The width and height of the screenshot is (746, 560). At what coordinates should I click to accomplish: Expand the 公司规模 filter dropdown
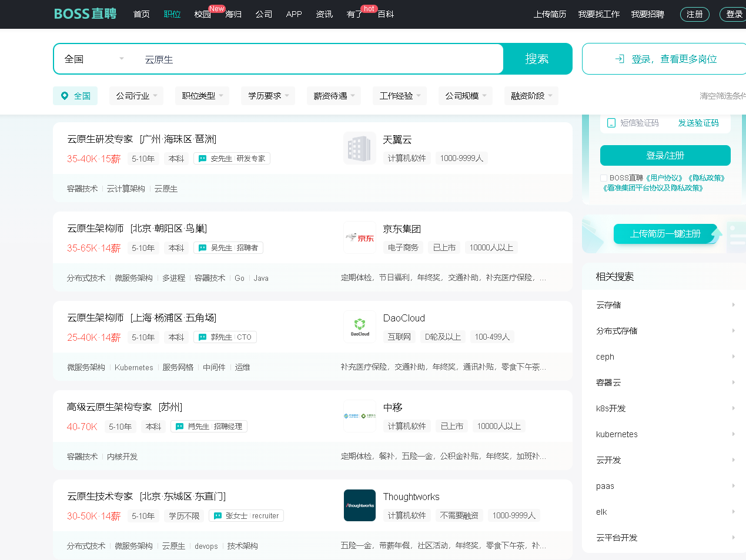[x=466, y=96]
